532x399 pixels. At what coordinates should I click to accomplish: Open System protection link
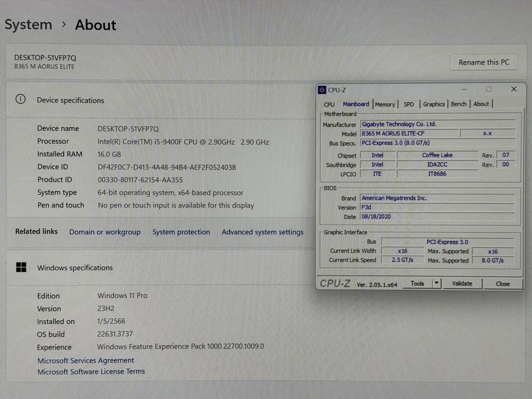(181, 232)
